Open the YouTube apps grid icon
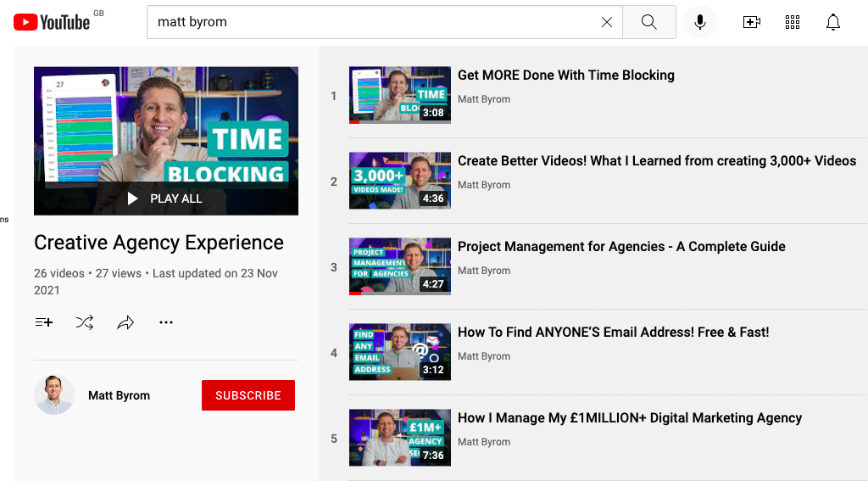This screenshot has height=481, width=868. (793, 22)
